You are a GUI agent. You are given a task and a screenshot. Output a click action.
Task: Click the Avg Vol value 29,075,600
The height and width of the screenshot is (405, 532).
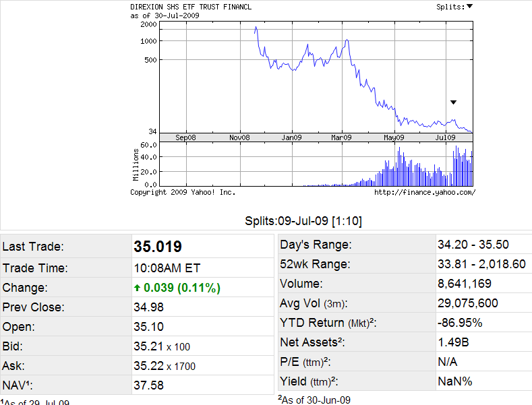tap(468, 303)
